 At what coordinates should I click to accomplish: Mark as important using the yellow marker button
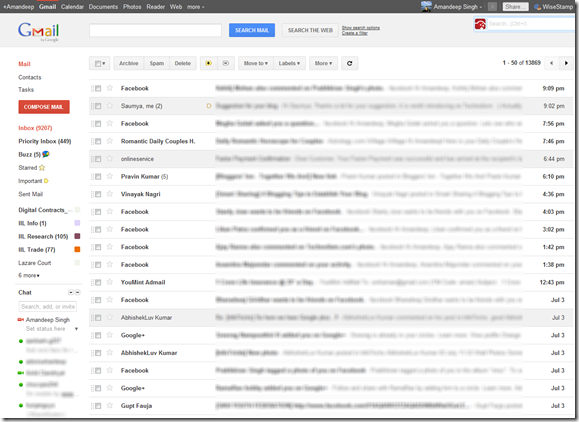point(209,63)
